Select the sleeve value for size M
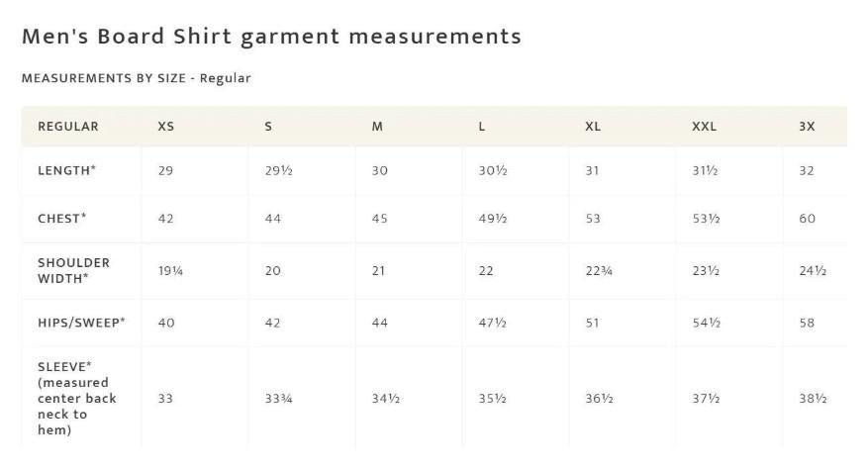868x471 pixels. (385, 399)
